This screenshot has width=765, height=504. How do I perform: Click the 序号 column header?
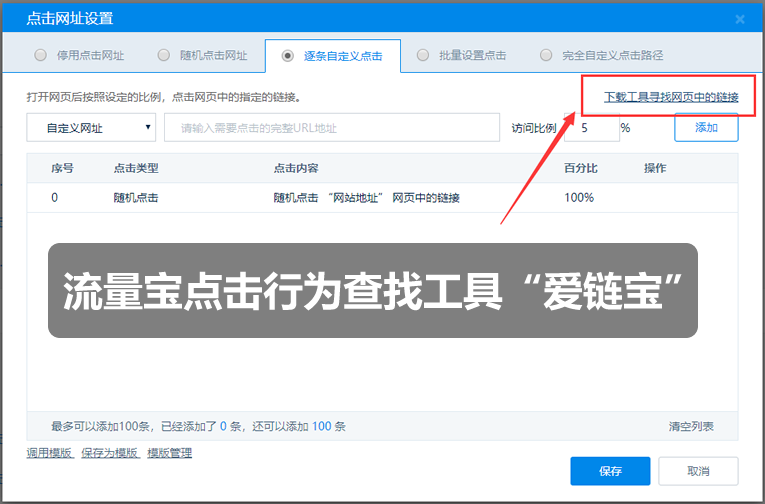click(62, 168)
